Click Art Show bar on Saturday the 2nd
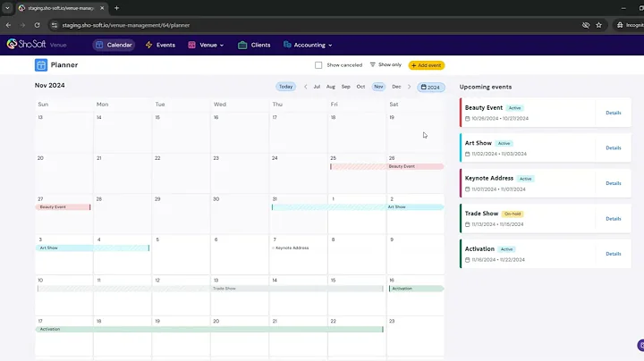Screen dimensions: 644x361 pos(415,206)
